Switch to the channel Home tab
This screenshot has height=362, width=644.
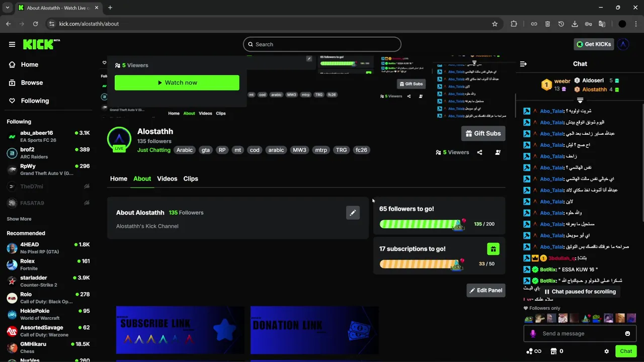coord(119,178)
